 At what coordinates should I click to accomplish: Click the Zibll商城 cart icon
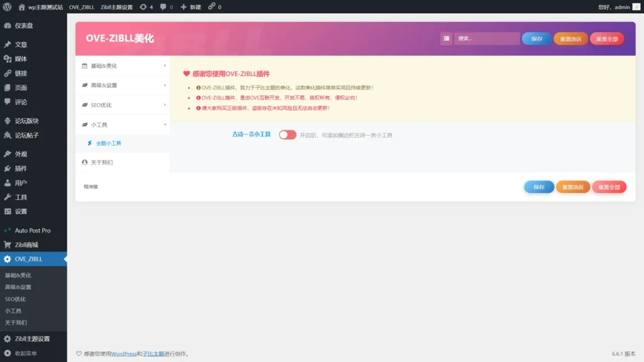click(x=8, y=244)
